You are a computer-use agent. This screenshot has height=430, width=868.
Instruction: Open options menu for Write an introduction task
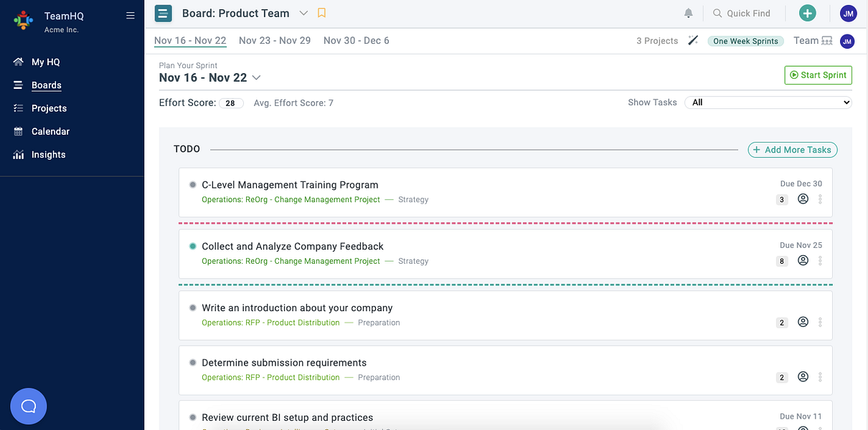pyautogui.click(x=821, y=323)
